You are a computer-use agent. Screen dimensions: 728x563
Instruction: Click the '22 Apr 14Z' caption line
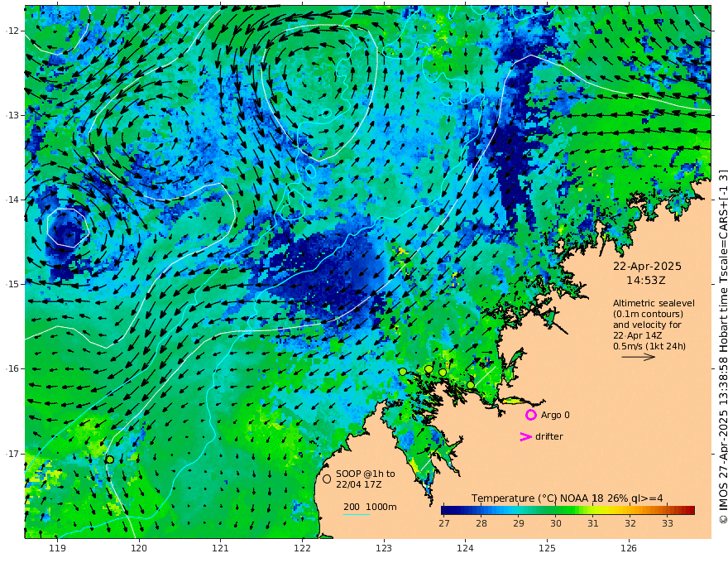coord(638,335)
